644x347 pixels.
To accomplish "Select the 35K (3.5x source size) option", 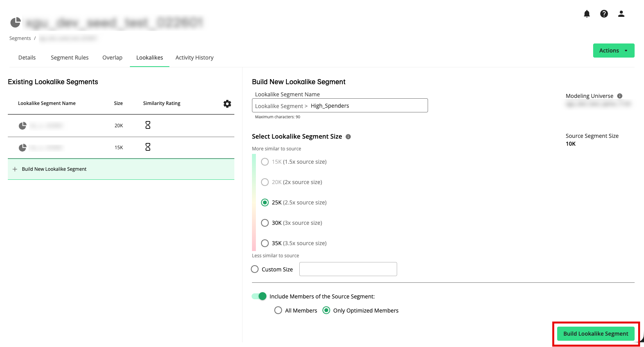I will (265, 243).
